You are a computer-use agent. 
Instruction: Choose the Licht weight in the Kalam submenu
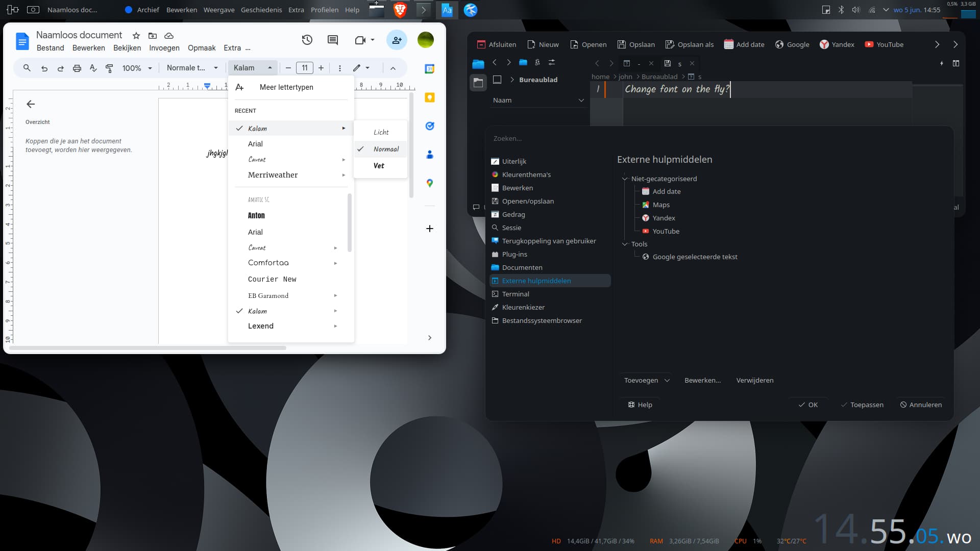point(381,132)
